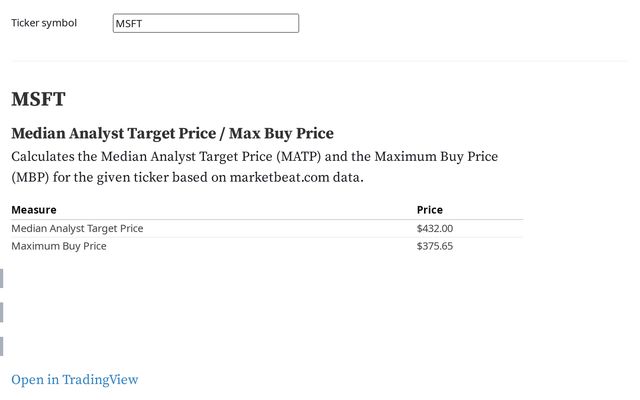Click the 'Measure' column header
This screenshot has height=400, width=640.
point(34,210)
